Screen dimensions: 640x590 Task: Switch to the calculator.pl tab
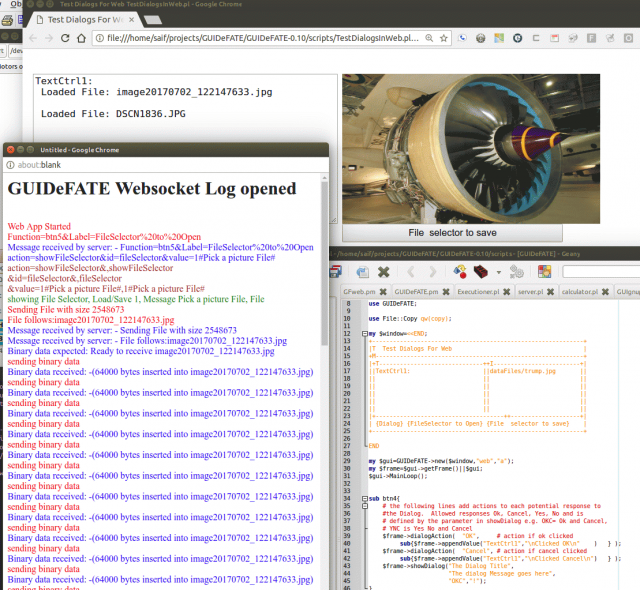click(580, 292)
